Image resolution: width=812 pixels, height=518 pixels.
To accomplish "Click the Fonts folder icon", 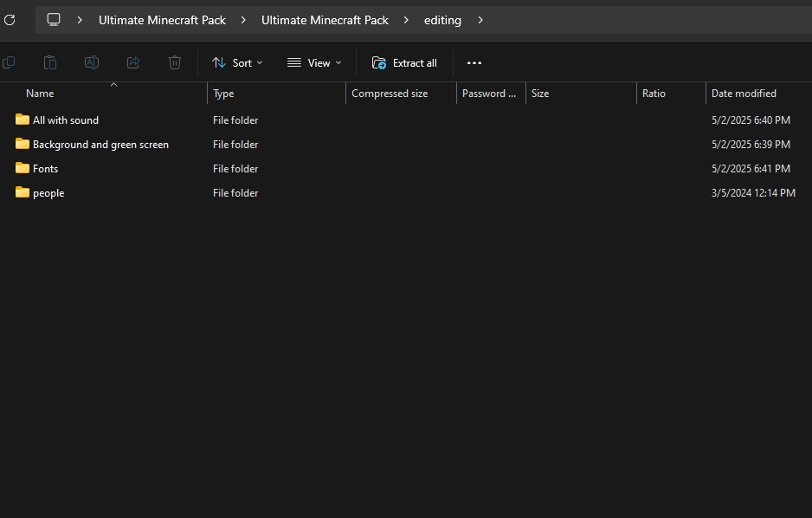I will [x=23, y=168].
